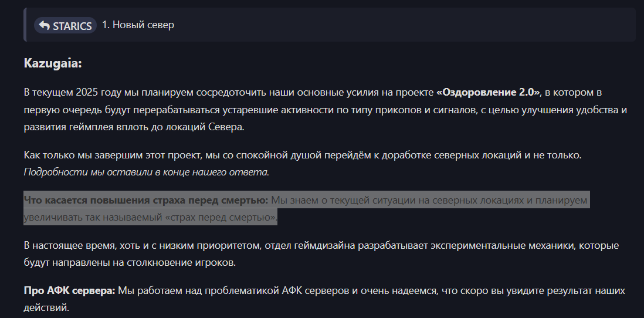
Task: Click the left accent bar of quote block
Action: [25, 25]
